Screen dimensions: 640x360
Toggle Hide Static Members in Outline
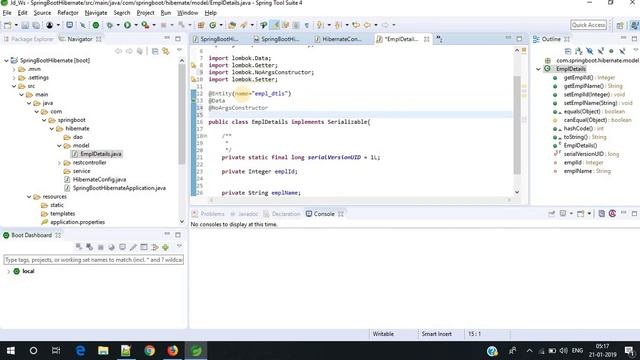tap(600, 51)
